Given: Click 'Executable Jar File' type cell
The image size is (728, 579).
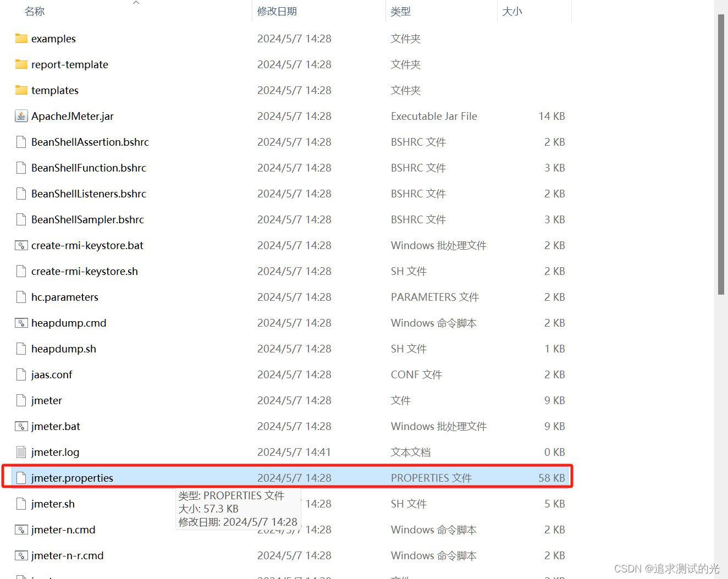Looking at the screenshot, I should click(434, 116).
